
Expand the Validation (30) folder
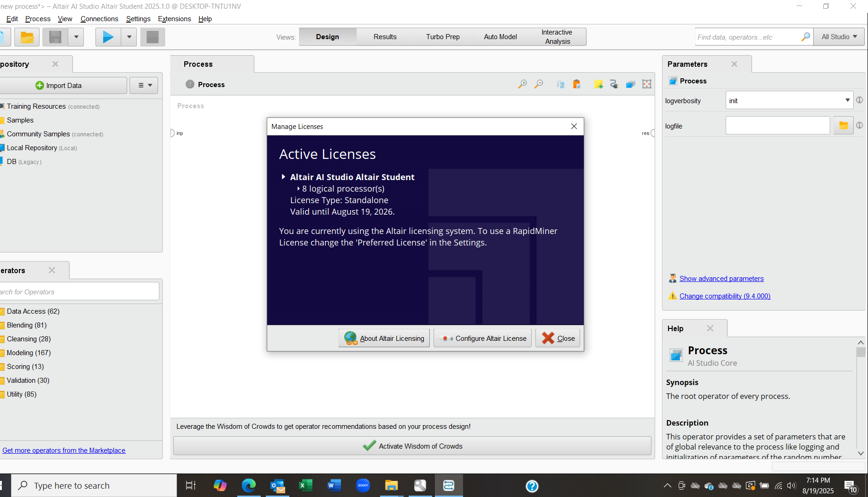pos(25,380)
